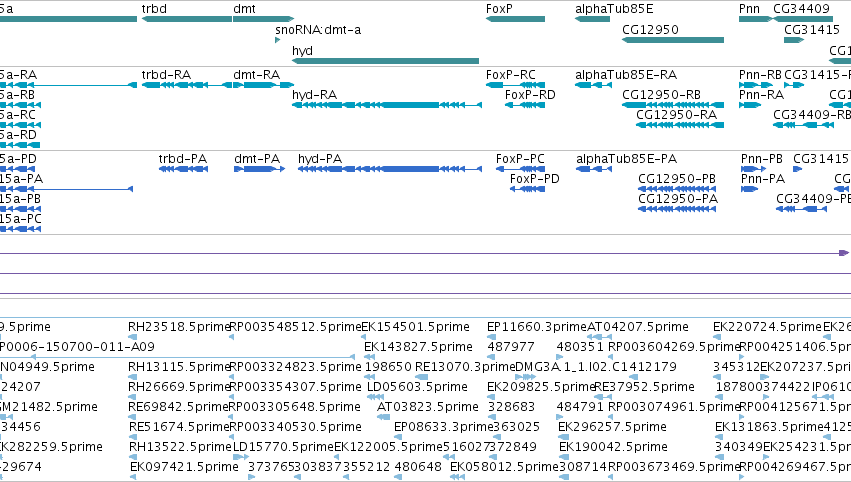The height and width of the screenshot is (482, 851).
Task: Click the FoxP-RD transcript label
Action: coord(530,95)
